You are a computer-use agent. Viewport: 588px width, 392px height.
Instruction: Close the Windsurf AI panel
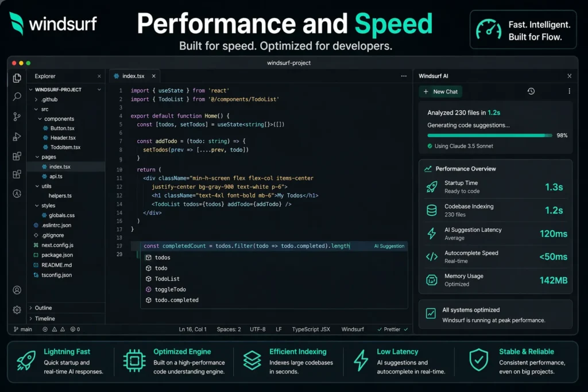pyautogui.click(x=569, y=76)
